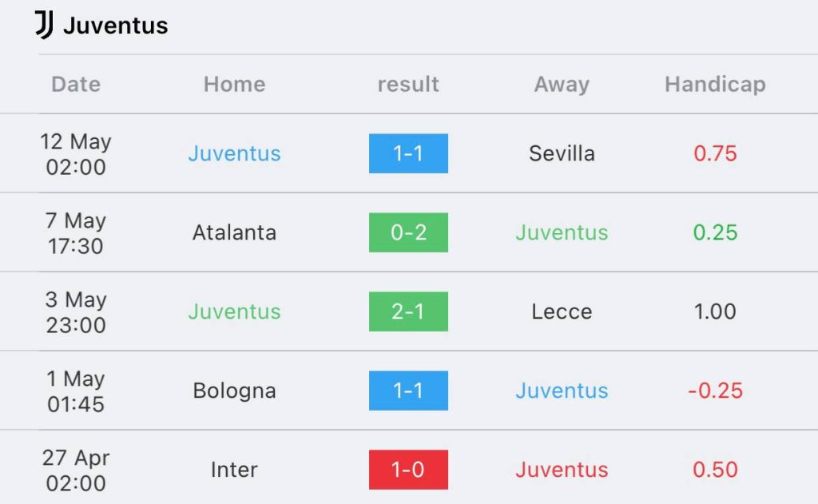Open Bologna team page
Image resolution: width=818 pixels, height=504 pixels.
coord(234,391)
